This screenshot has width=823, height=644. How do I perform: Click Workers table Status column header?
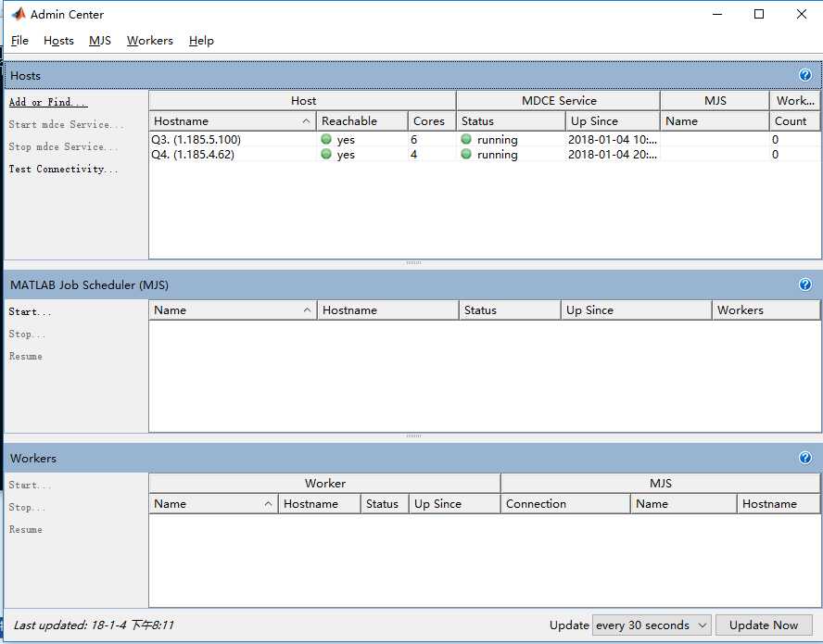point(385,503)
